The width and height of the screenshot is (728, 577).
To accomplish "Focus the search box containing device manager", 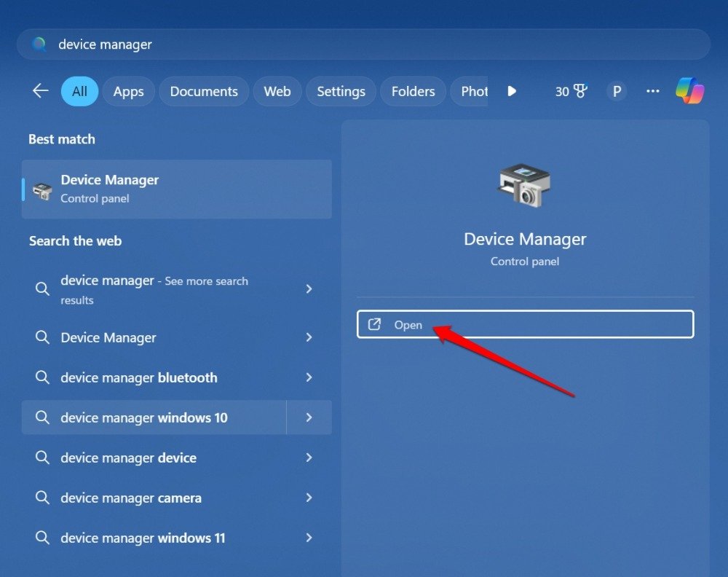I will (x=363, y=44).
